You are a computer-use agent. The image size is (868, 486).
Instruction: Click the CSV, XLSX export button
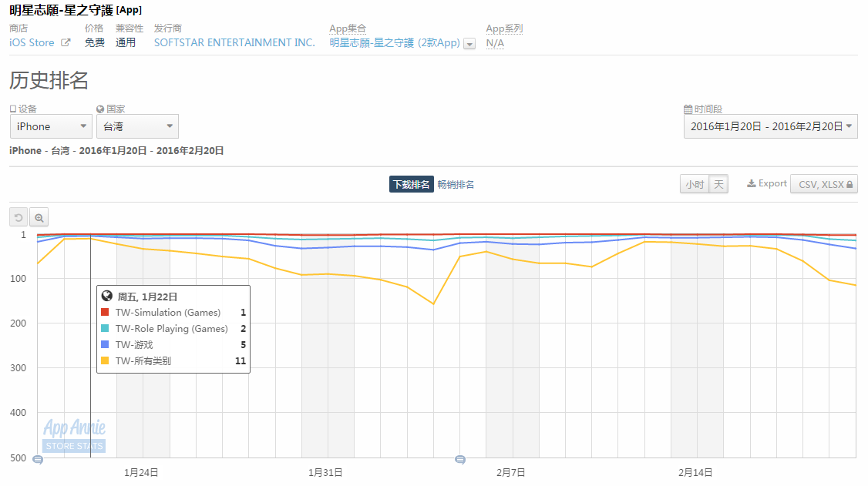coord(824,184)
